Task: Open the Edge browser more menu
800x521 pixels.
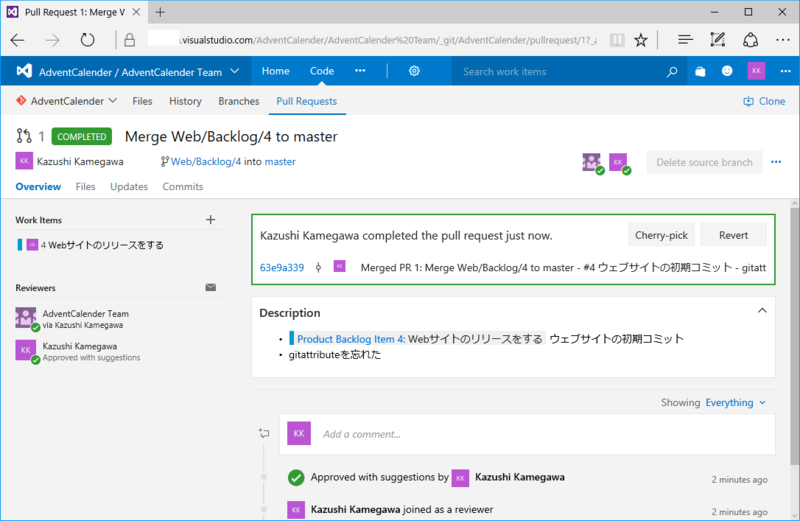Action: (783, 40)
